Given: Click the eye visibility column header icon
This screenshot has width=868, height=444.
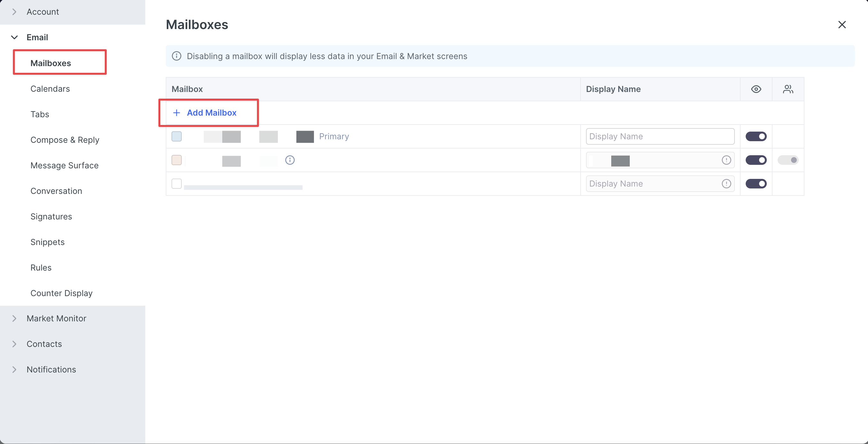Looking at the screenshot, I should (x=756, y=89).
